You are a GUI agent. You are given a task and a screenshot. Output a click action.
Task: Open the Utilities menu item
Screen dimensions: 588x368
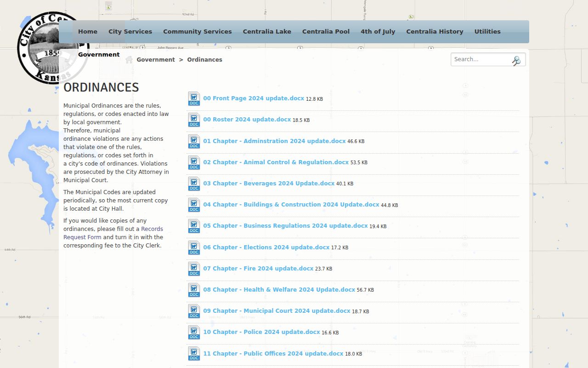487,32
